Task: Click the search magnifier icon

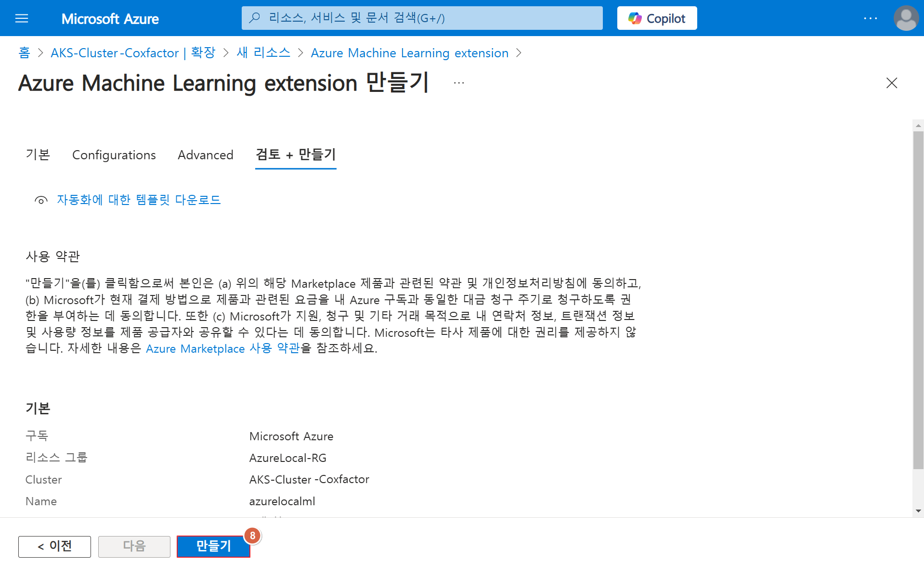Action: click(255, 18)
